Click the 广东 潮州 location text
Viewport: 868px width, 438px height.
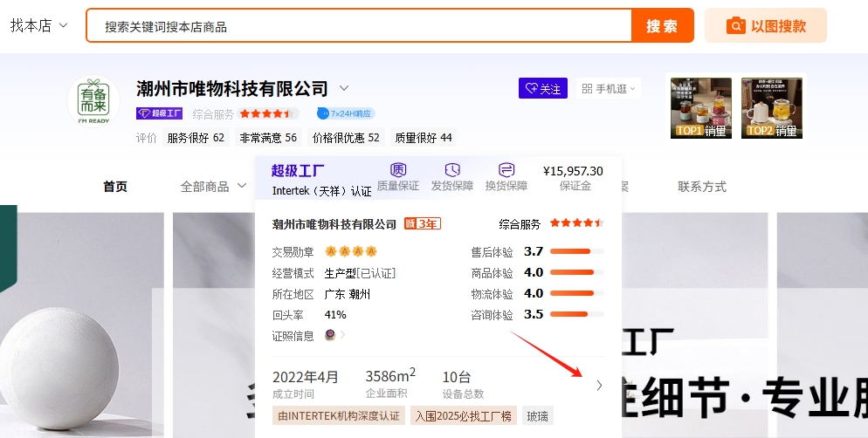tap(347, 294)
